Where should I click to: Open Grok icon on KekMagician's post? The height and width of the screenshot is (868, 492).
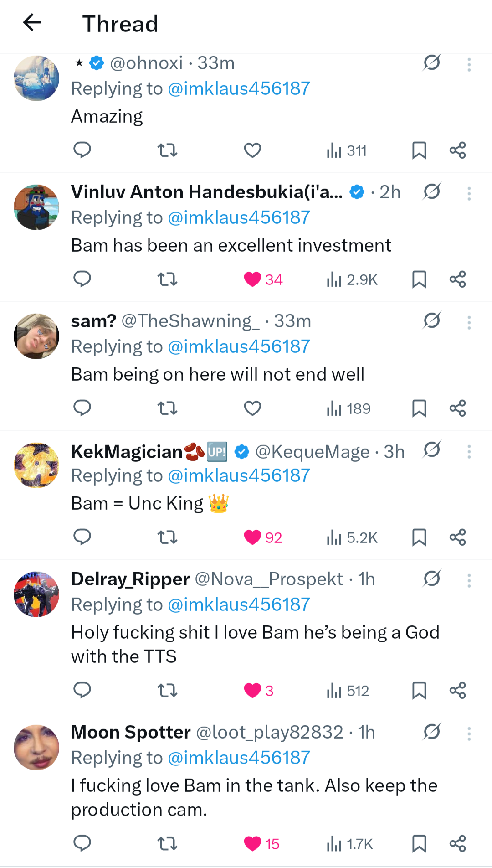pos(431,450)
